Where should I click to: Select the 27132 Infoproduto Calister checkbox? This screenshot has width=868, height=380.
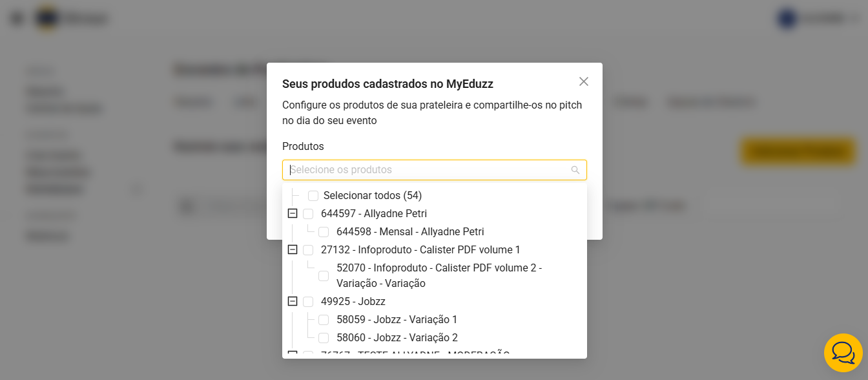pos(308,250)
